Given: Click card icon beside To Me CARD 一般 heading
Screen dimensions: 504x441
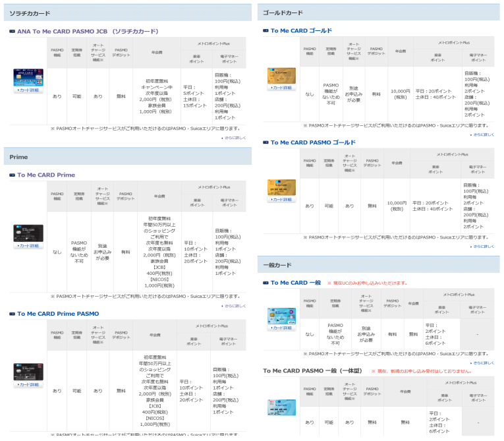Looking at the screenshot, I should pos(266,283).
